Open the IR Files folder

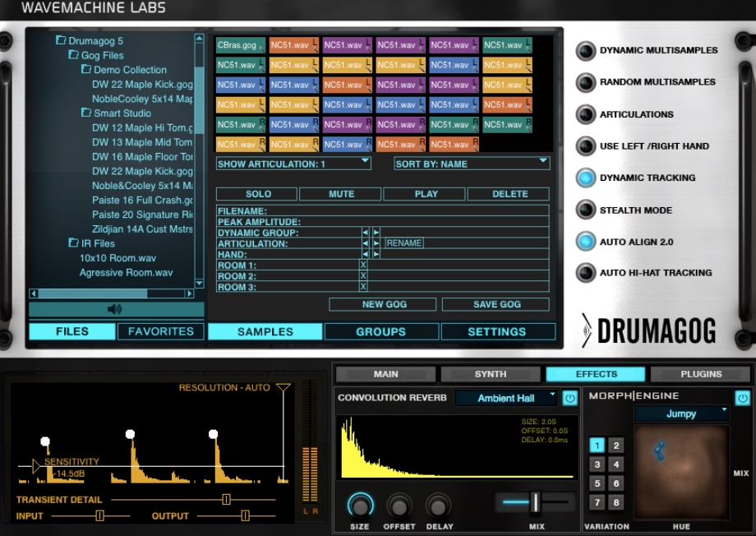[92, 243]
